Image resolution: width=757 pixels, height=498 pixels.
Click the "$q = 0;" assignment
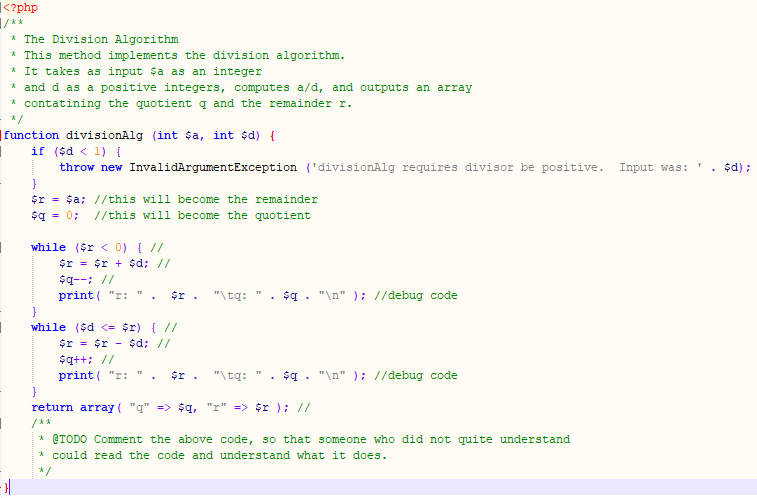click(56, 215)
